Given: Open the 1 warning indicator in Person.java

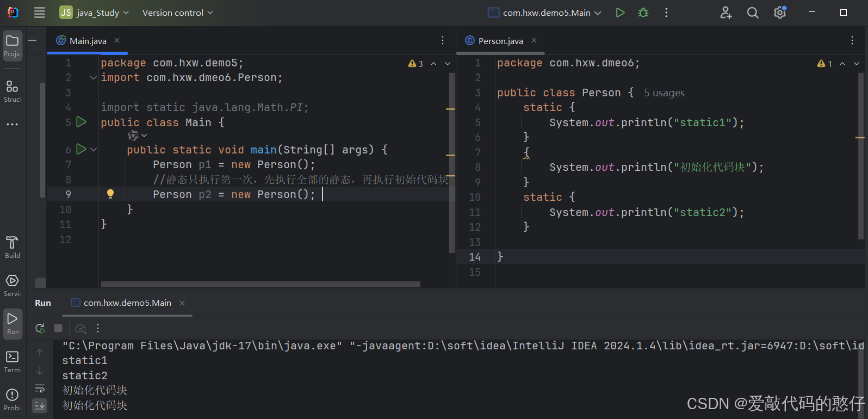Looking at the screenshot, I should coord(824,64).
